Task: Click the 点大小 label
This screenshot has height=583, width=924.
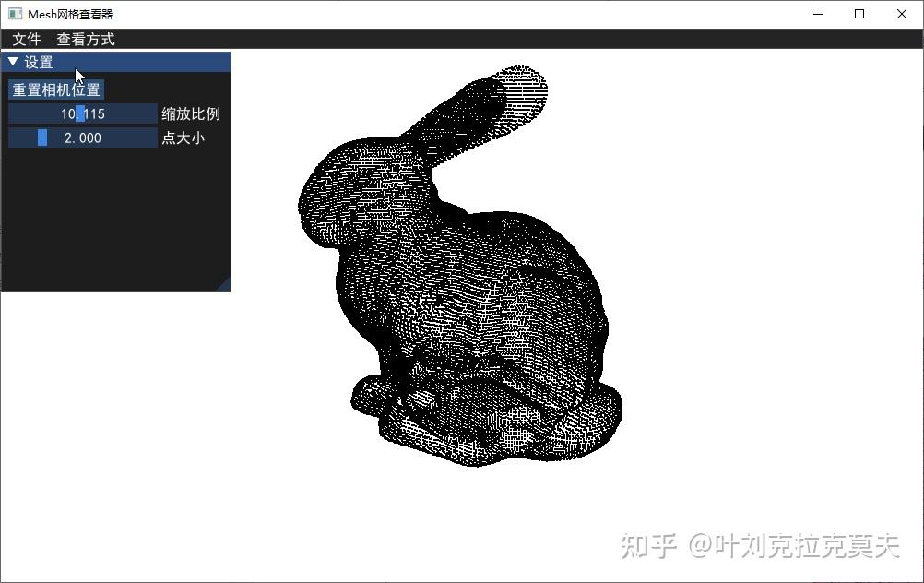Action: click(183, 137)
